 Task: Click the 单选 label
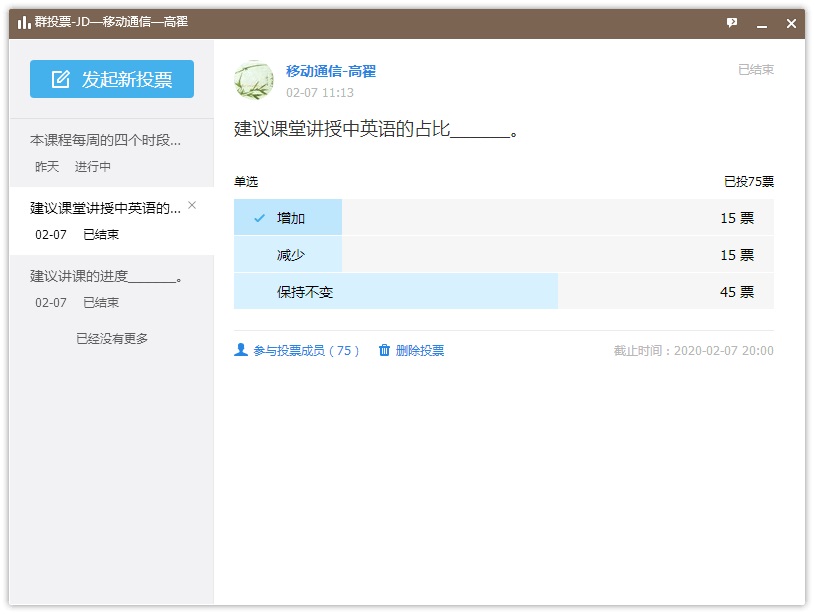click(x=246, y=182)
